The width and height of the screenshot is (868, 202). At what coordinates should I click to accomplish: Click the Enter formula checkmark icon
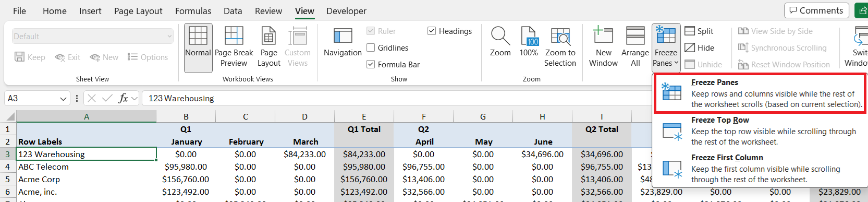(107, 98)
